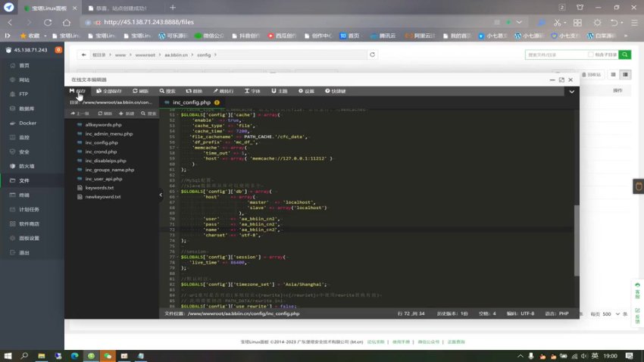
Task: Show the 快捷键 shortcut keys help
Action: click(335, 91)
